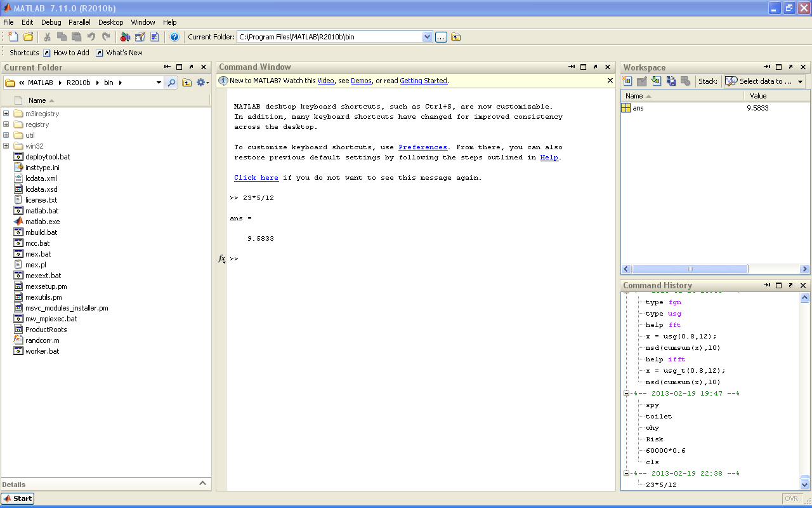Browse for folder with ellipsis button
812x508 pixels.
(x=441, y=37)
